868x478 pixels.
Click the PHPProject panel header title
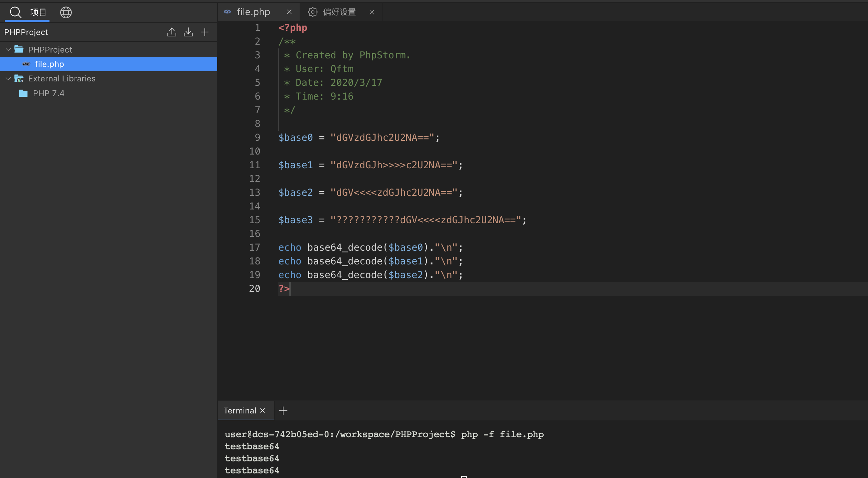[x=26, y=32]
